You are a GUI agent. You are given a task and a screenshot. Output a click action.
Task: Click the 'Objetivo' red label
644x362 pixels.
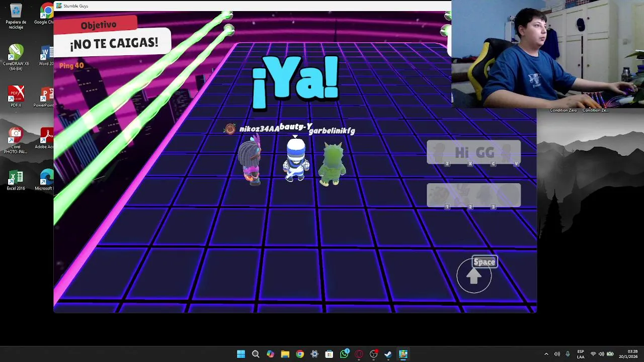pos(98,25)
